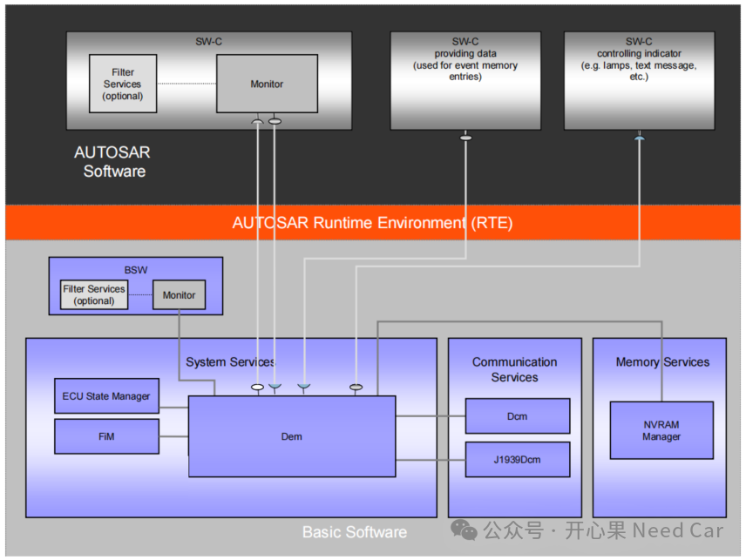Click the Communication Services heading
Image resolution: width=746 pixels, height=560 pixels.
(x=515, y=369)
